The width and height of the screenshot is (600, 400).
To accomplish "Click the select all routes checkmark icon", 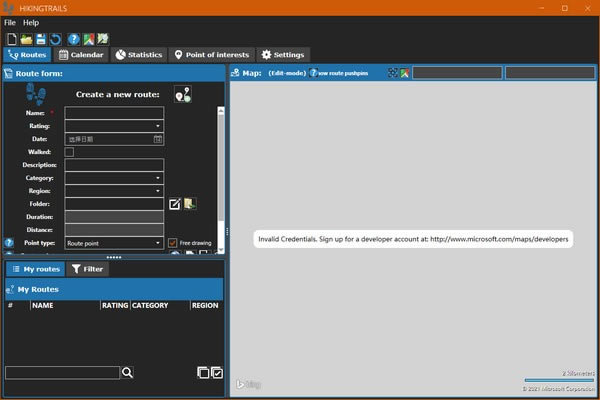I will coord(217,372).
